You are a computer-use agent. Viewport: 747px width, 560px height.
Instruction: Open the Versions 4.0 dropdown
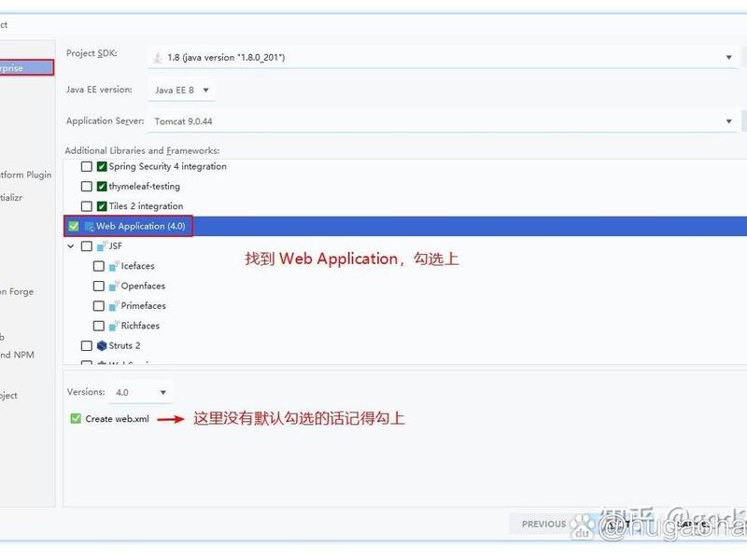pos(141,392)
